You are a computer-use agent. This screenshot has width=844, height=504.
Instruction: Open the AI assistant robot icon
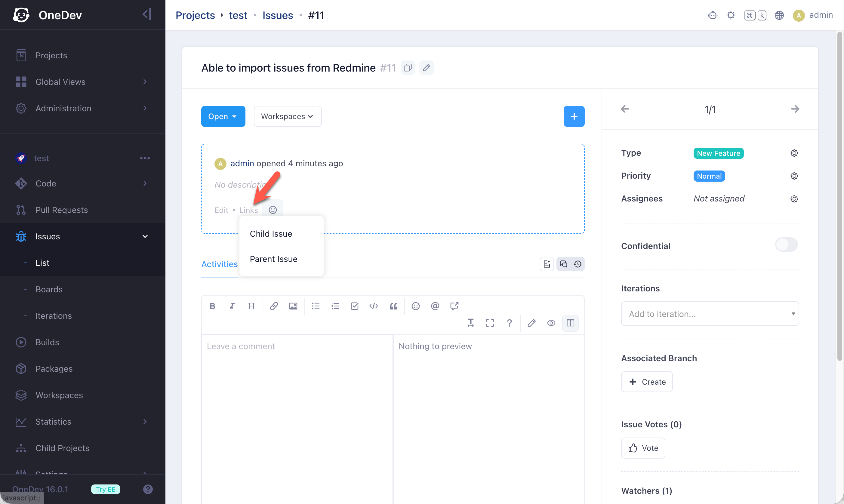[713, 15]
